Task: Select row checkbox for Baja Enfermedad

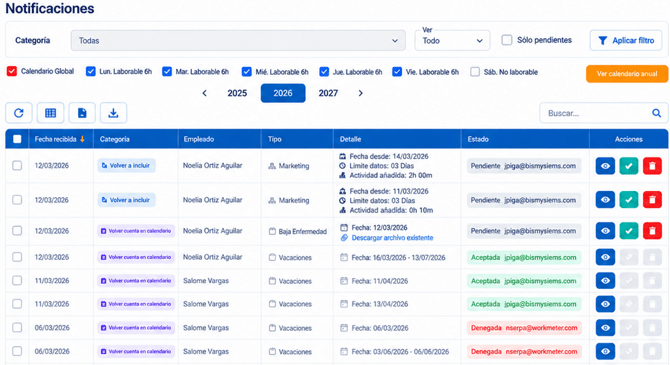Action: click(x=17, y=231)
